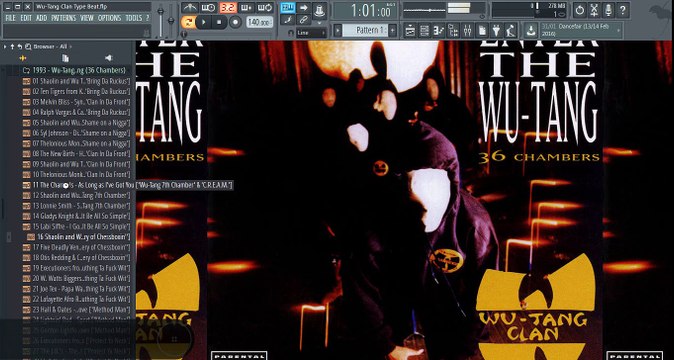Open the TOOLS menu
This screenshot has height=360, width=674.
[134, 18]
